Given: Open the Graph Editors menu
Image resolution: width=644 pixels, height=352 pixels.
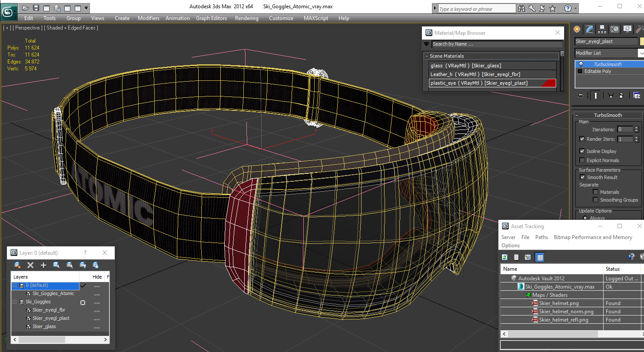Looking at the screenshot, I should [x=211, y=18].
